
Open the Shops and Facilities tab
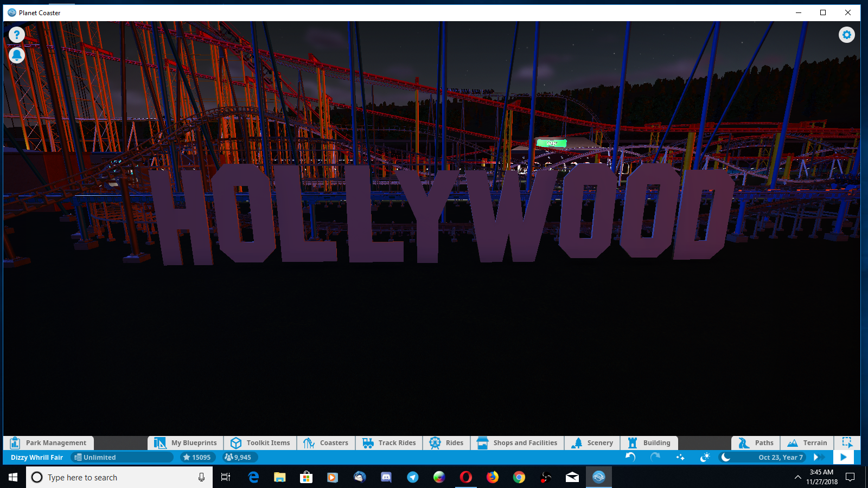pyautogui.click(x=517, y=442)
